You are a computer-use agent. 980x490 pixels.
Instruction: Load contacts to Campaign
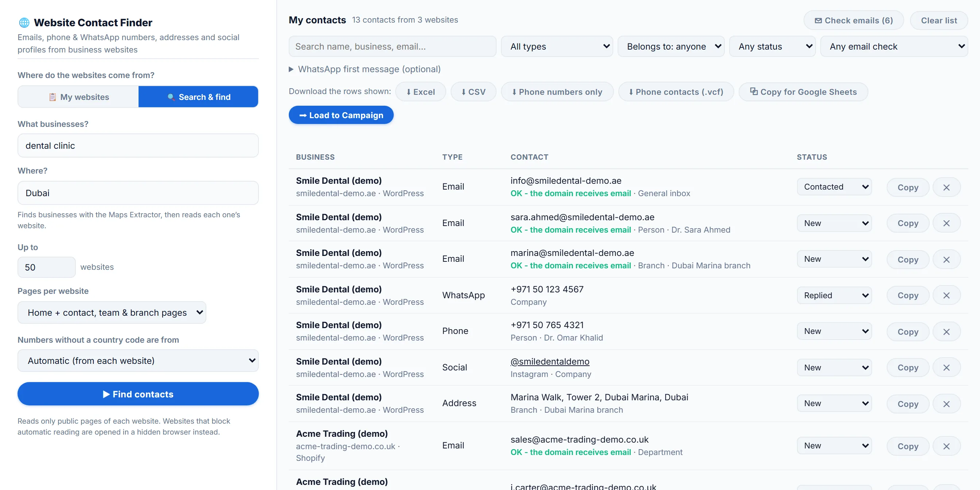click(341, 115)
